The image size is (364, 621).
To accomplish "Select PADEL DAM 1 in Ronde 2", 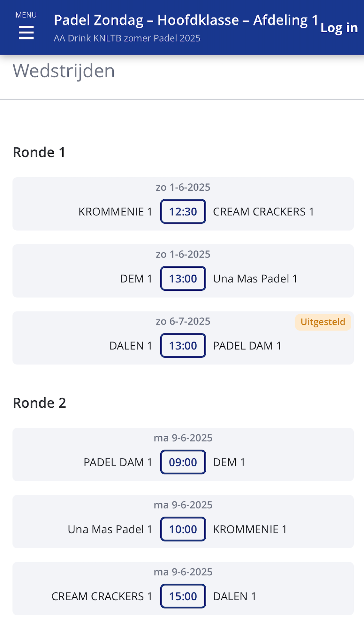I will pyautogui.click(x=118, y=463).
